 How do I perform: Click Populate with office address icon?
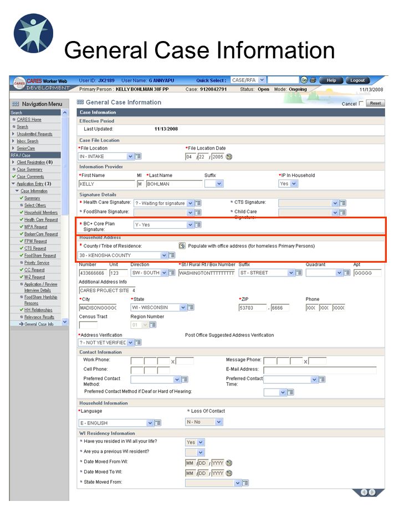182,245
